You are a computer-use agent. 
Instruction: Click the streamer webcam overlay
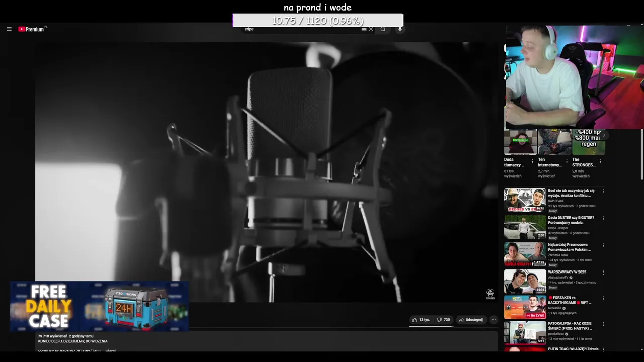pyautogui.click(x=574, y=76)
